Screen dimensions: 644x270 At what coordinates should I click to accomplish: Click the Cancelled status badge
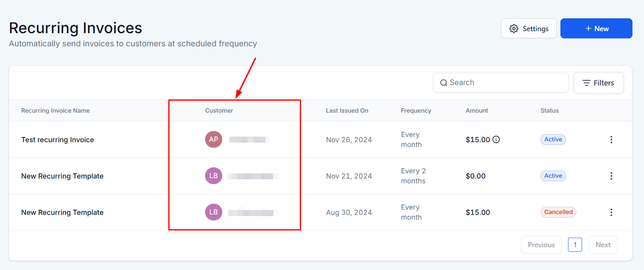tap(558, 212)
